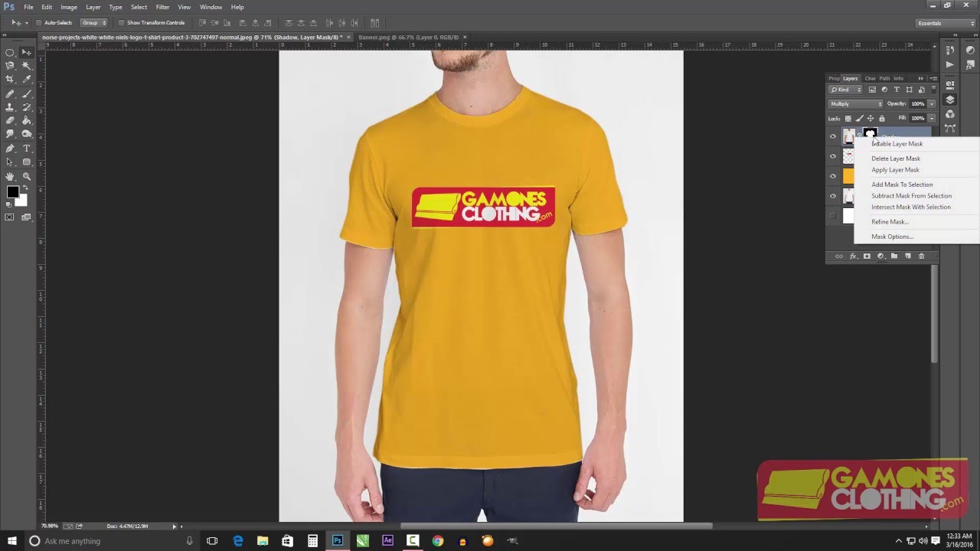Screen dimensions: 980x551
Task: Select the Healing Brush tool
Action: tap(10, 93)
